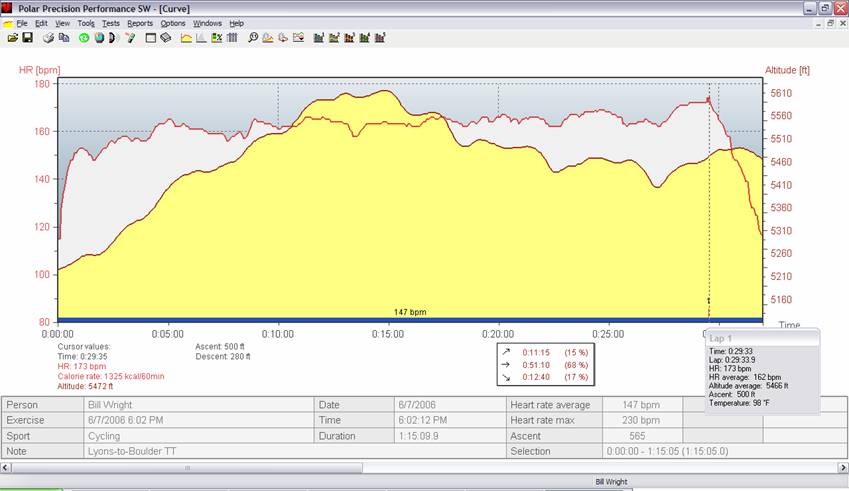Click the bar chart icon numbered 4
Screen dimensions: 849x491
click(x=364, y=38)
